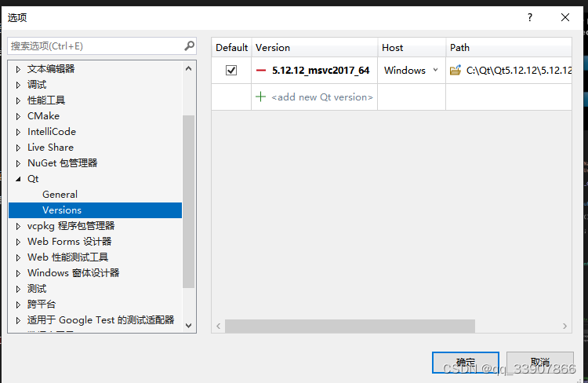This screenshot has width=588, height=383.
Task: Open help with question mark button
Action: click(x=530, y=17)
